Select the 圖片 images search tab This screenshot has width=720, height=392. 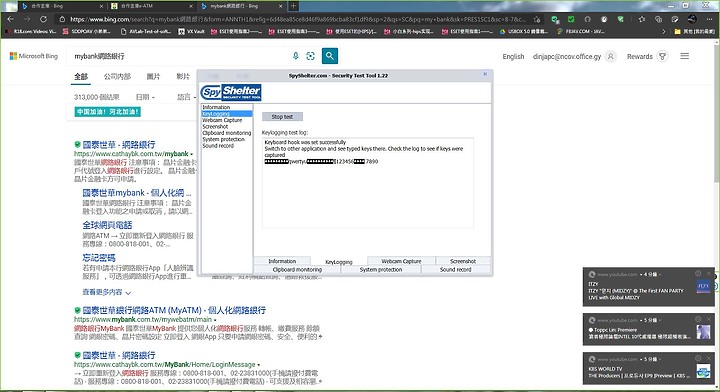pyautogui.click(x=153, y=77)
